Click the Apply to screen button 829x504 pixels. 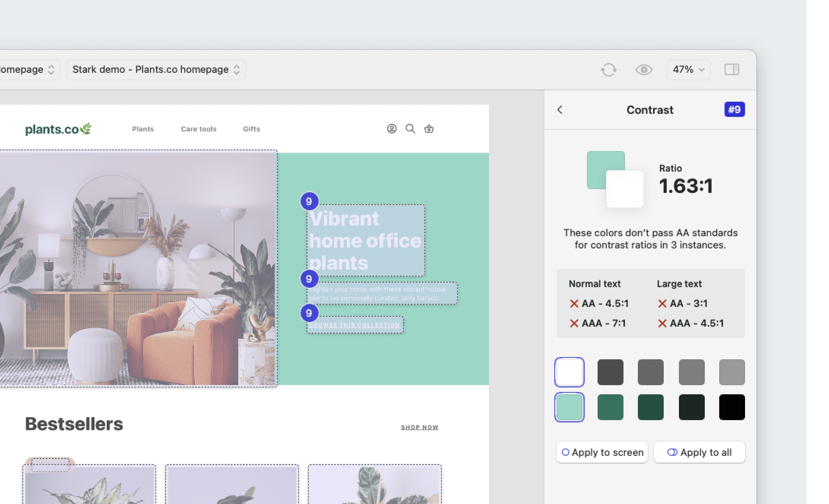pyautogui.click(x=602, y=452)
